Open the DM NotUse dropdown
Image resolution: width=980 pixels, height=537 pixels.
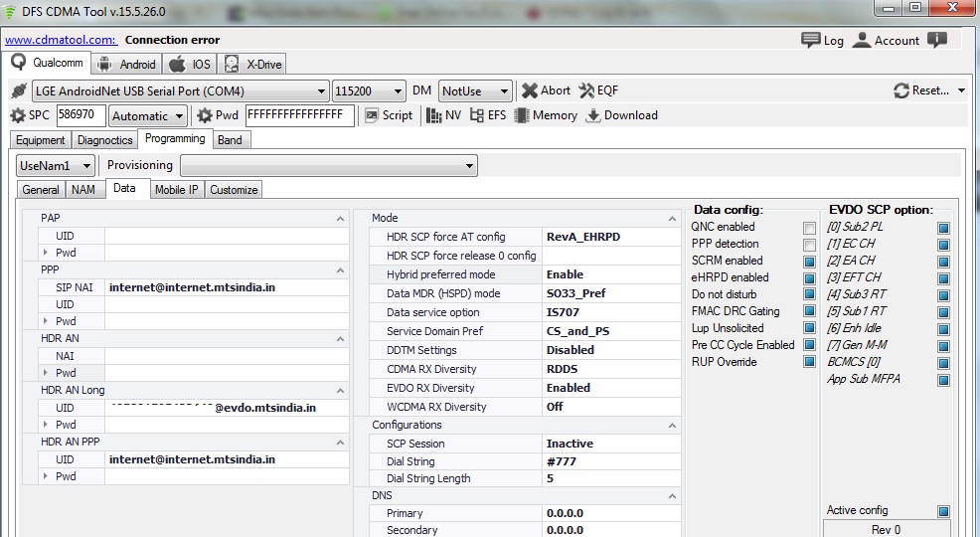pos(475,91)
